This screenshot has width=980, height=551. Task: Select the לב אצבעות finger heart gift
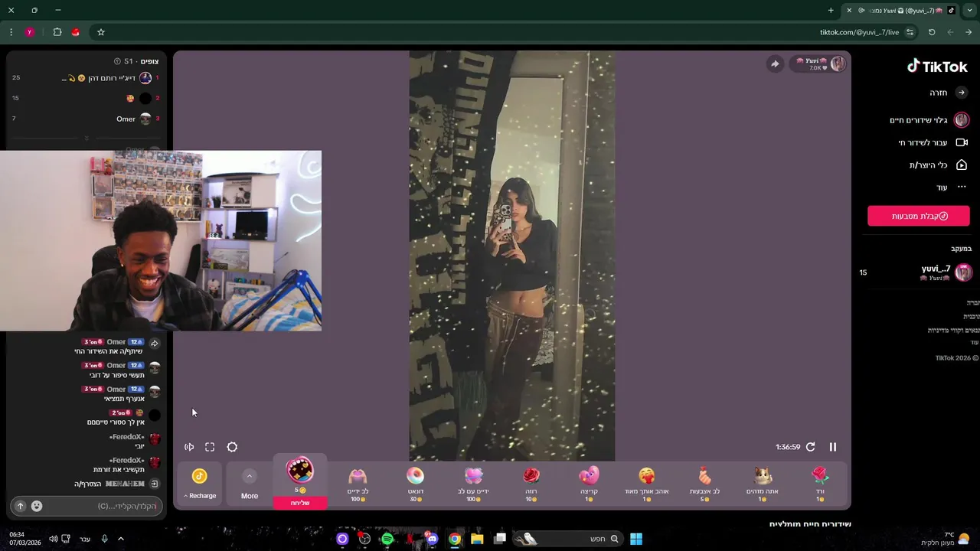[704, 484]
